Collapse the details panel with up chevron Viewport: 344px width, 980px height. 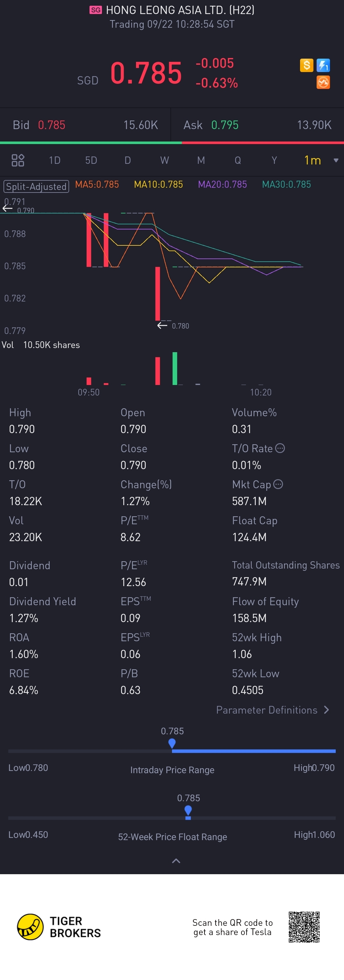[176, 860]
